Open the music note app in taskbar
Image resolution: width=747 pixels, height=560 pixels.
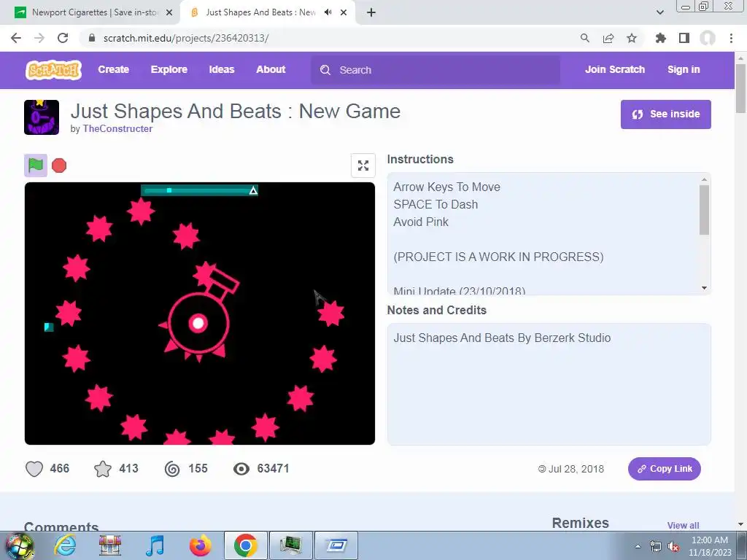(155, 545)
